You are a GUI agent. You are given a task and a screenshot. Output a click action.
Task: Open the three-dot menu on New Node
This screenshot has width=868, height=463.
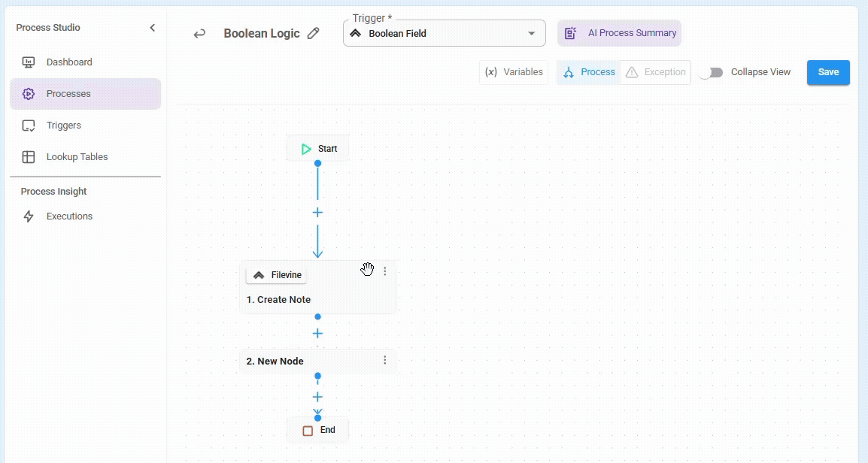point(385,361)
